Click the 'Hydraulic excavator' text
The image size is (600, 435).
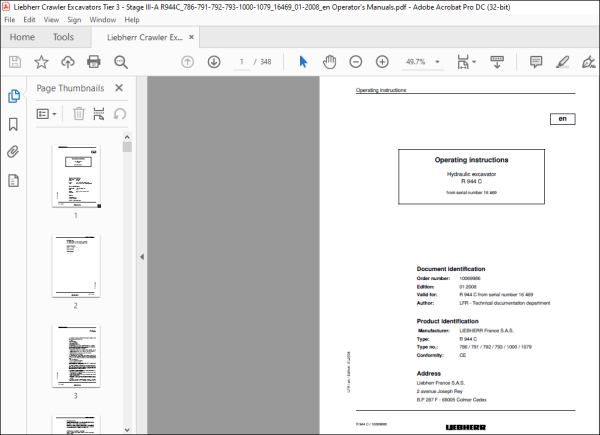[x=471, y=174]
